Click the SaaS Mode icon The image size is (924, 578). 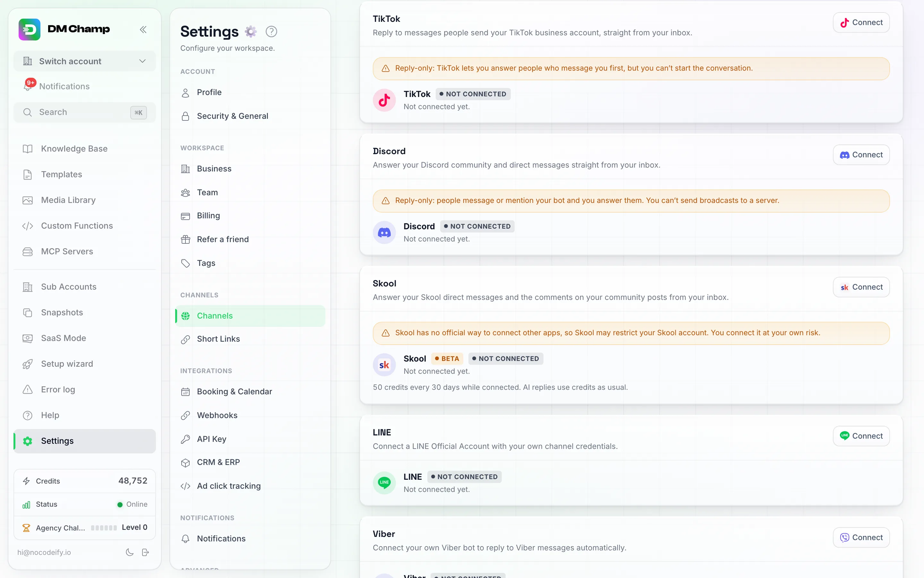28,338
